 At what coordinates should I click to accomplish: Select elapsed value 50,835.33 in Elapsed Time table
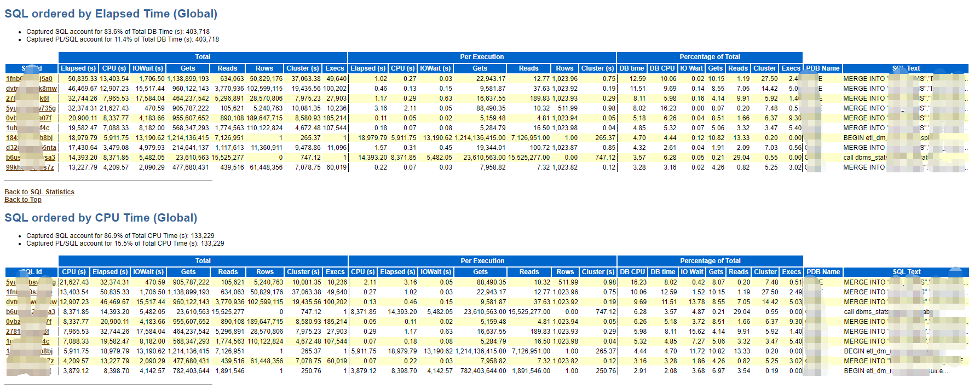(83, 79)
